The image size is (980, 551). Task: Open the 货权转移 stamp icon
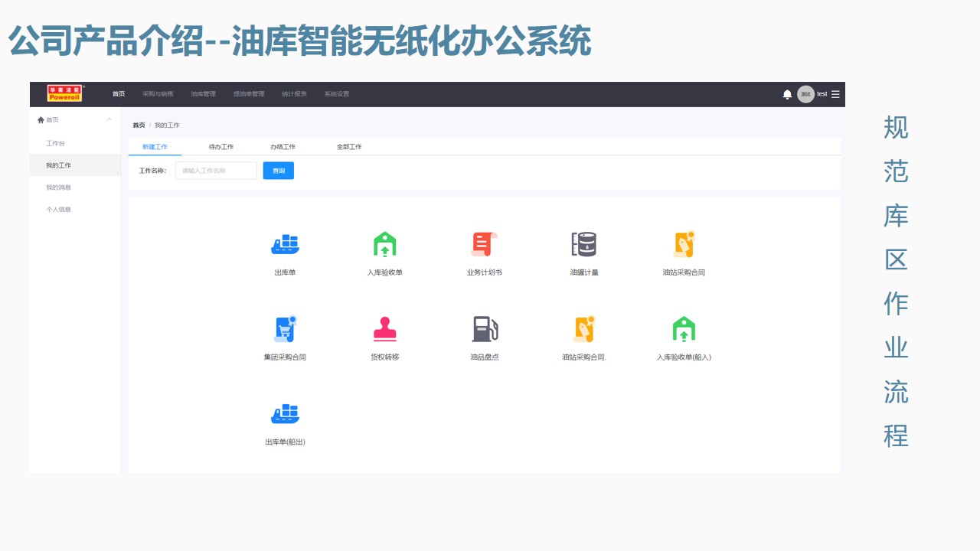pos(384,329)
